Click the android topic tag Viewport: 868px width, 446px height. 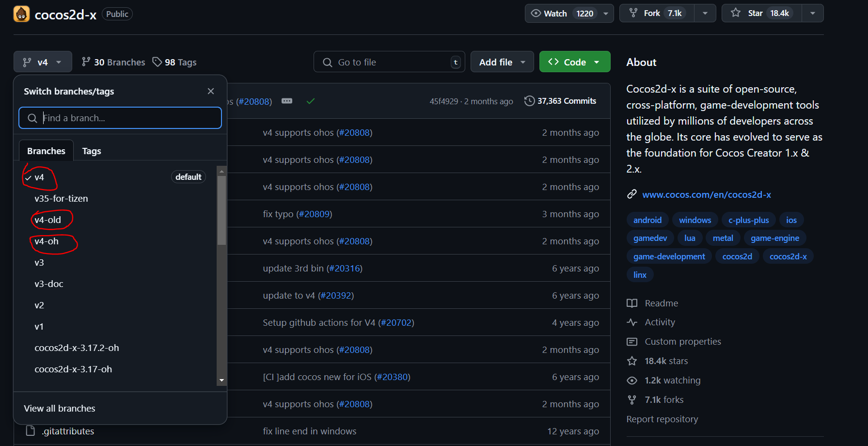[x=647, y=220]
